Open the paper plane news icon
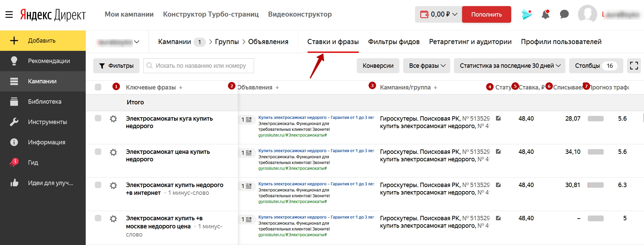 (x=527, y=14)
